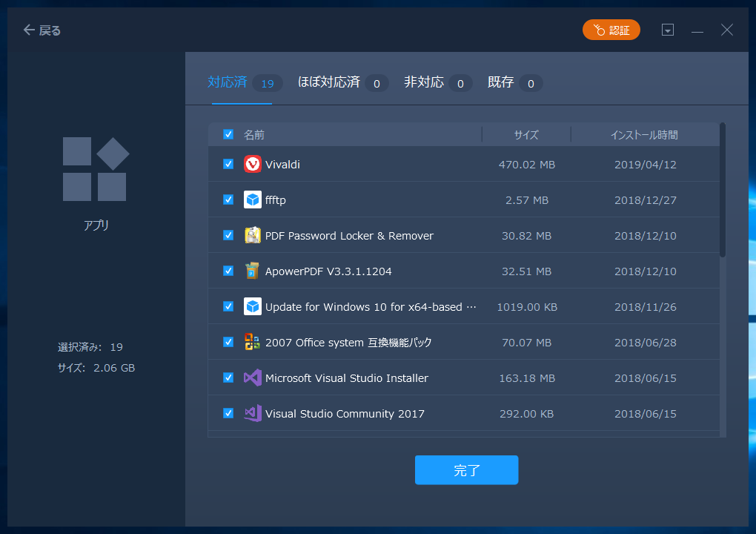Viewport: 756px width, 534px height.
Task: Click the 2018/06/28 install date
Action: (645, 343)
